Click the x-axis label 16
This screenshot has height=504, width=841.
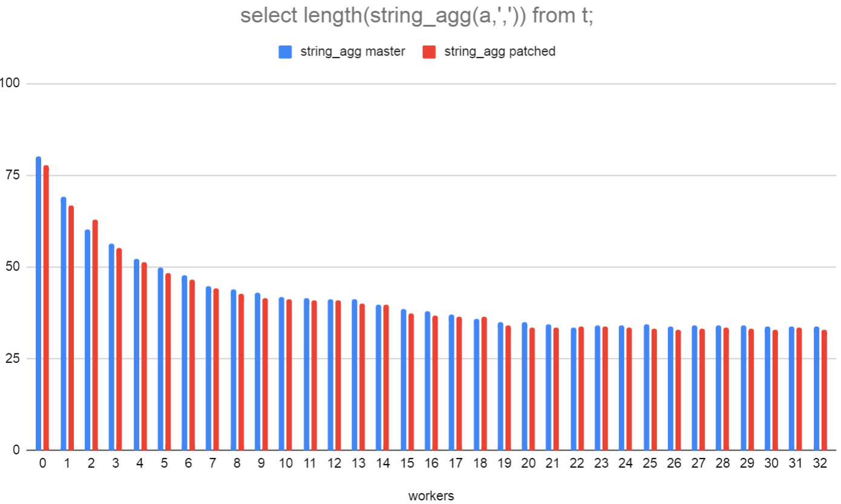pos(431,464)
